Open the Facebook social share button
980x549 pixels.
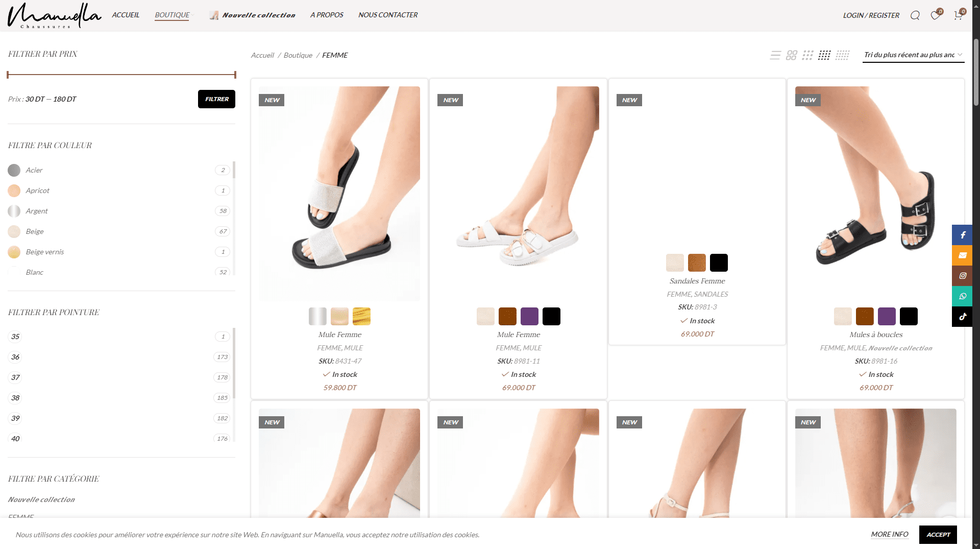962,235
